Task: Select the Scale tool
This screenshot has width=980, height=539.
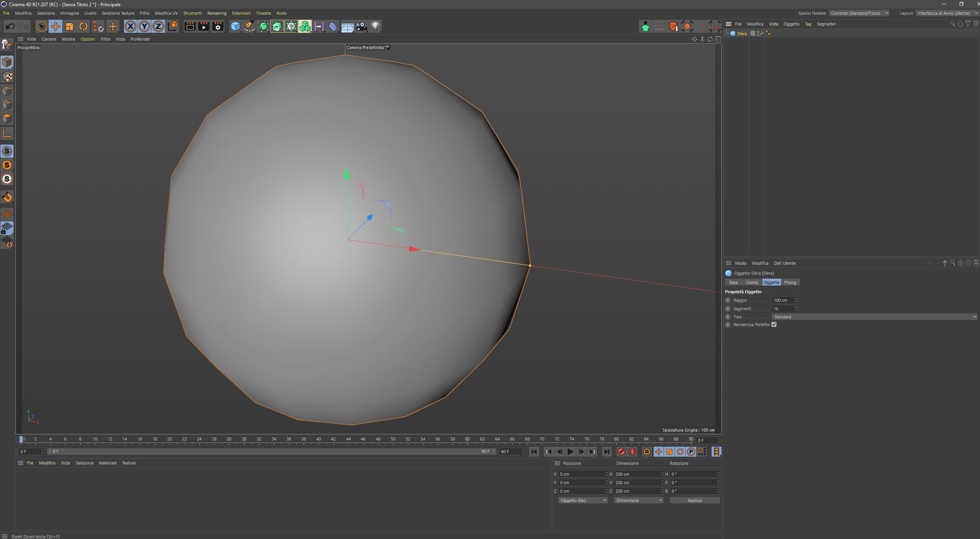Action: coord(70,26)
